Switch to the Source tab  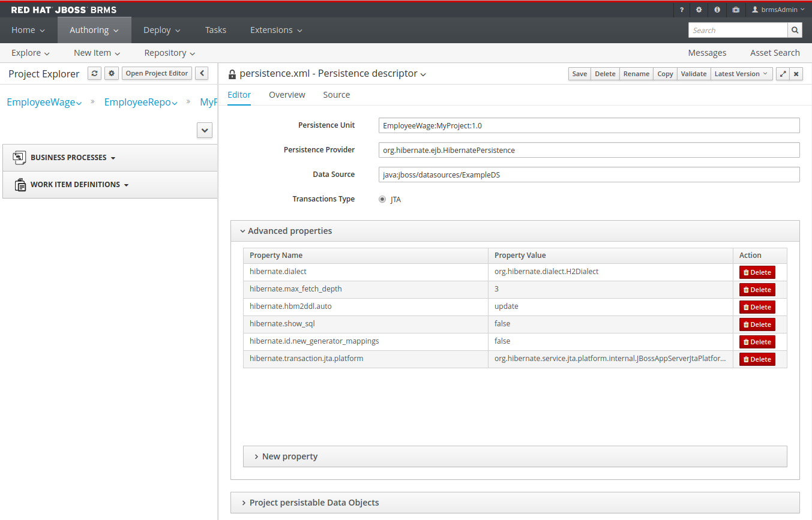(x=336, y=95)
